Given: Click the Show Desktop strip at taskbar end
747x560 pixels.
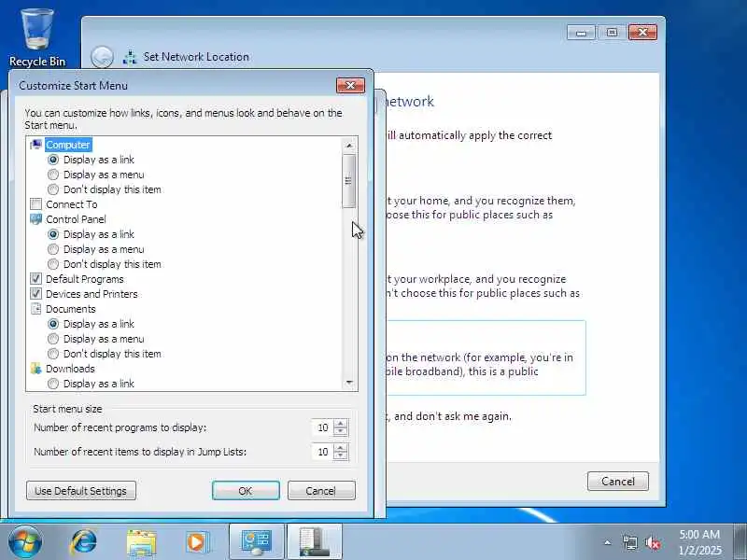Looking at the screenshot, I should [x=740, y=542].
